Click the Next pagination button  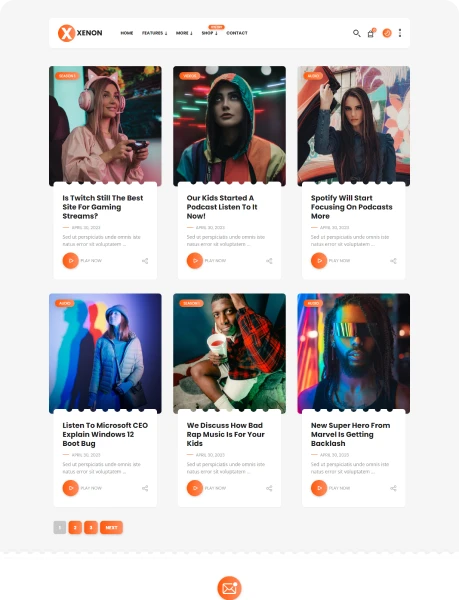111,527
